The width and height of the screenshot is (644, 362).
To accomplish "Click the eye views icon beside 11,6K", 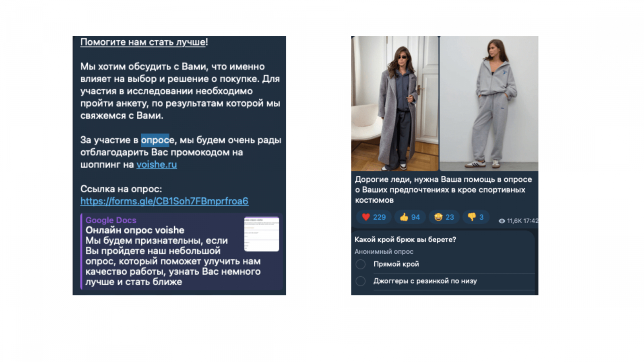I will coord(502,221).
